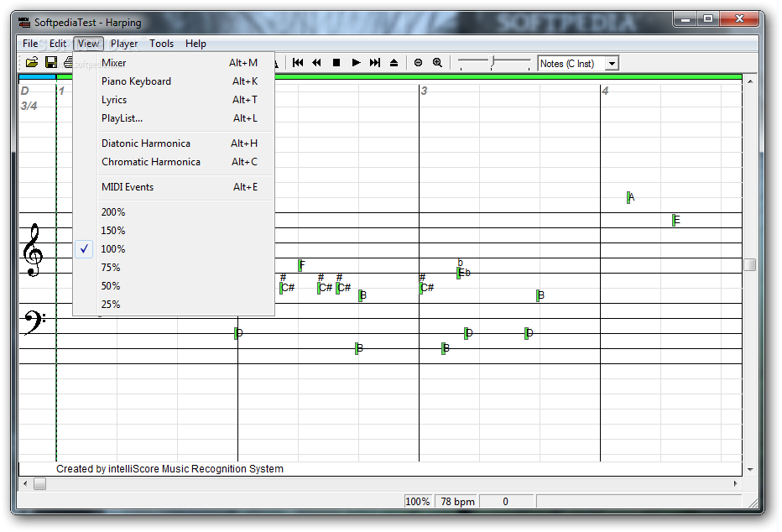Click the status bar field showing 0

506,502
